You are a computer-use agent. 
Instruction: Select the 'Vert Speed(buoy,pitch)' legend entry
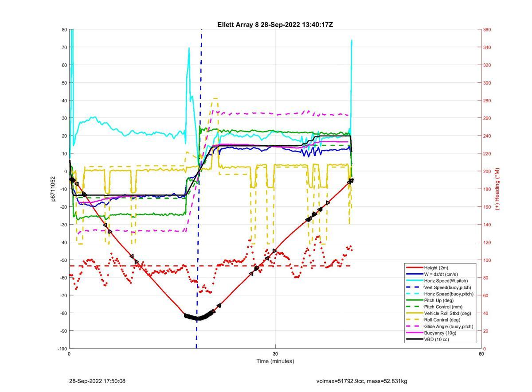(x=440, y=287)
